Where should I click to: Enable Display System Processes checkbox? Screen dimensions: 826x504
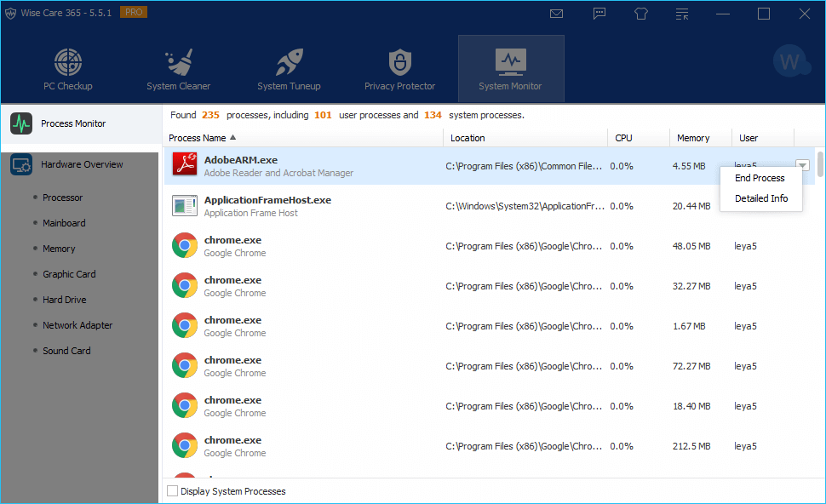point(172,491)
